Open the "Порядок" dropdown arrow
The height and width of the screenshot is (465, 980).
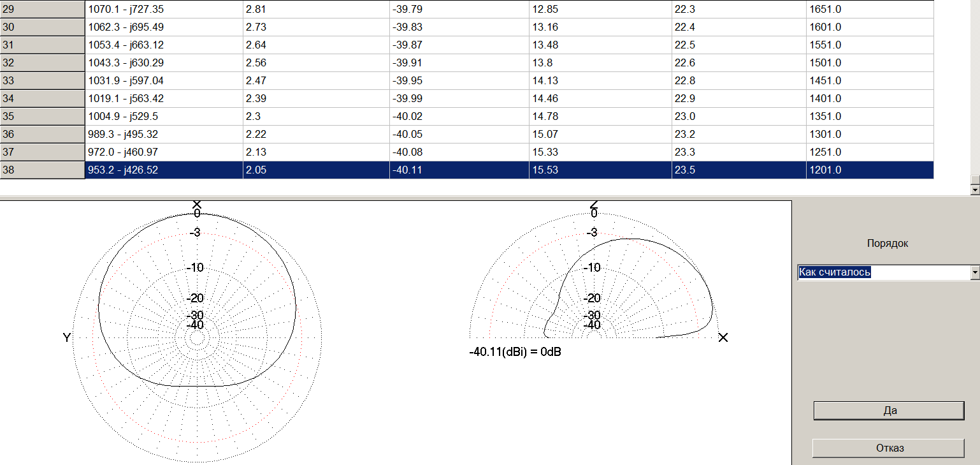coord(974,272)
